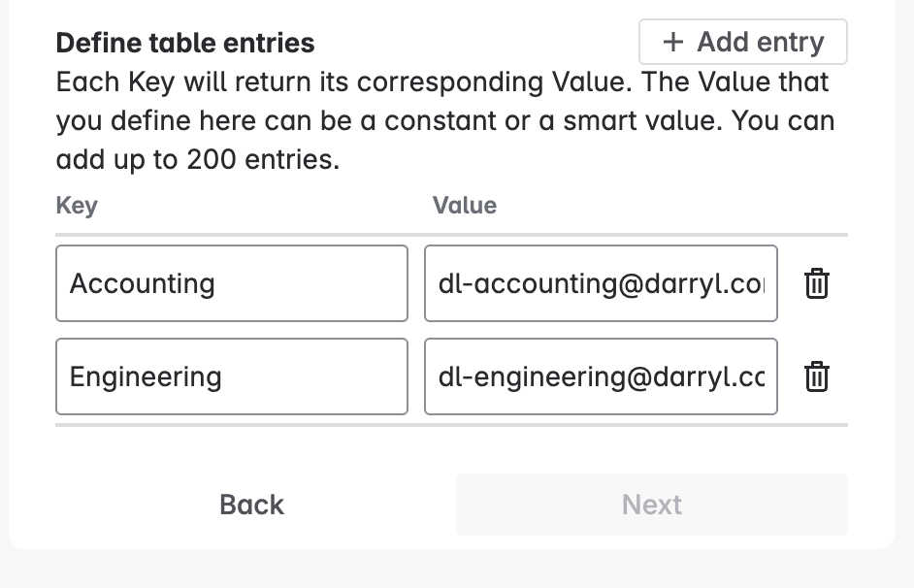Select the dl-engineering@darryl value input
This screenshot has height=588, width=914.
point(601,376)
